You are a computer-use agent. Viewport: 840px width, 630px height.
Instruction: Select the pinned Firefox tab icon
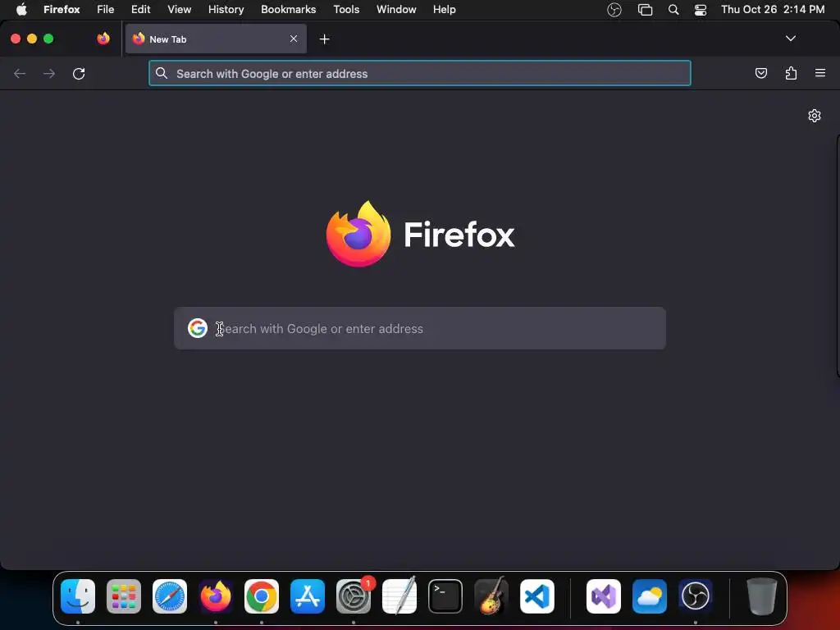click(103, 39)
